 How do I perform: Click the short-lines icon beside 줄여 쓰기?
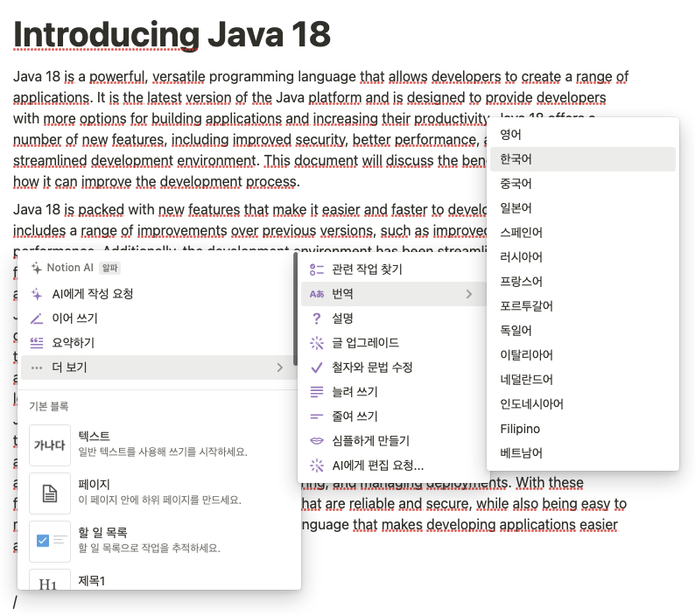coord(317,416)
